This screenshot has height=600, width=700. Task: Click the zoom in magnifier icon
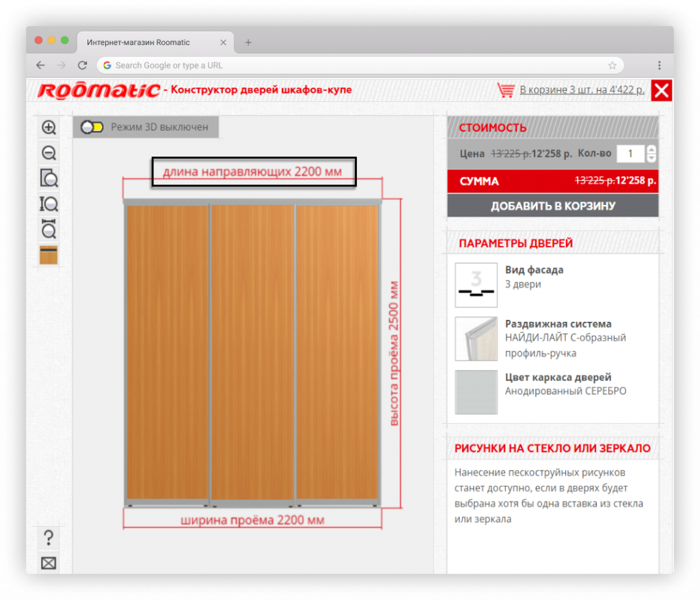point(49,127)
